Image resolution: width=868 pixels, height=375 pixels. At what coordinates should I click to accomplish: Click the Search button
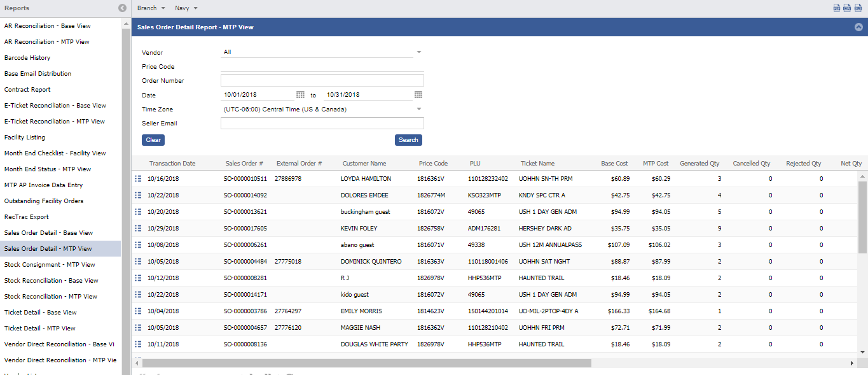(408, 140)
